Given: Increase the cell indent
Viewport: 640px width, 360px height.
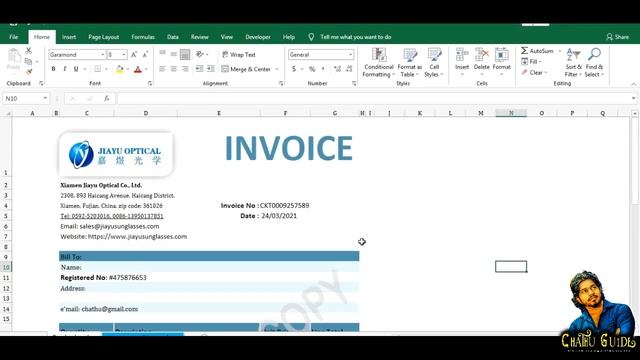Looking at the screenshot, I should pyautogui.click(x=211, y=69).
